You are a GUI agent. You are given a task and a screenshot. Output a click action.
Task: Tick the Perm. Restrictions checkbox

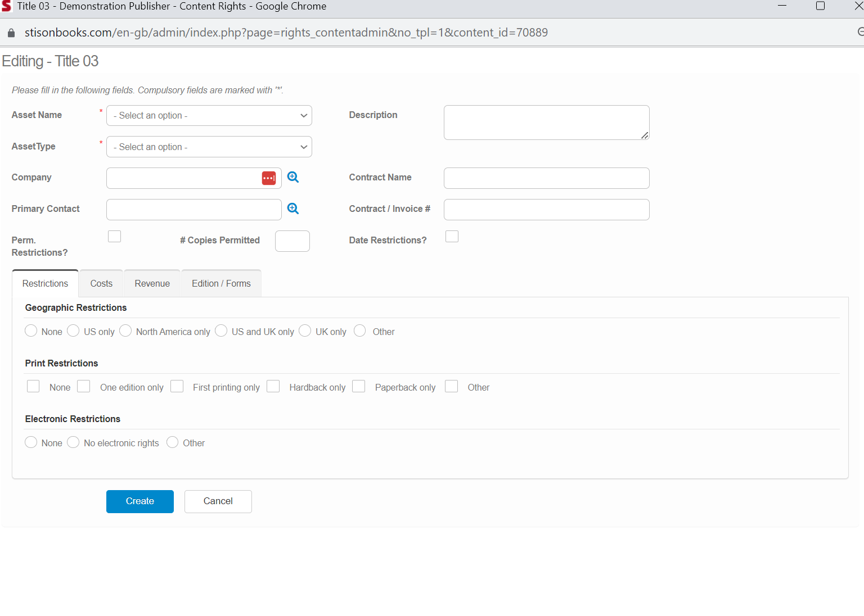coord(115,237)
